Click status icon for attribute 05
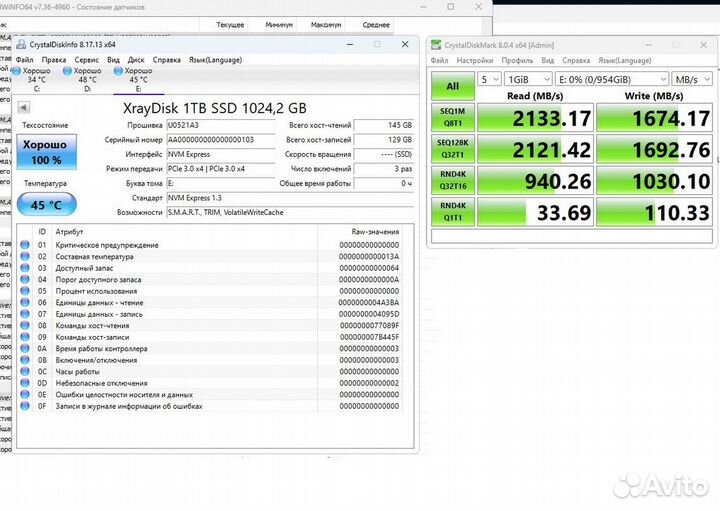720x511 pixels. (x=25, y=291)
